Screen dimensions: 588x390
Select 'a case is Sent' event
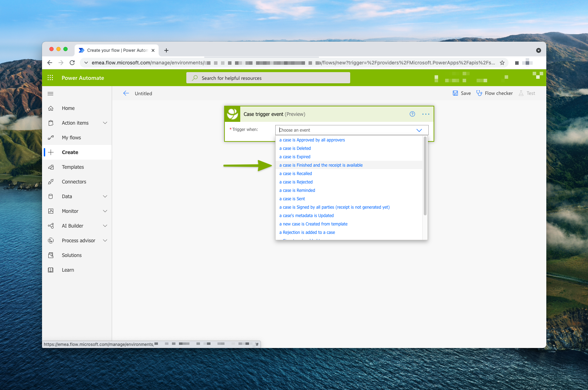coord(349,199)
